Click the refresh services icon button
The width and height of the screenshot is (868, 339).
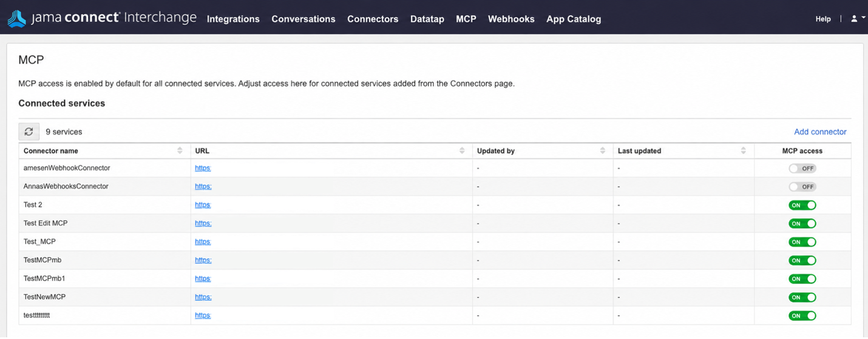(29, 132)
